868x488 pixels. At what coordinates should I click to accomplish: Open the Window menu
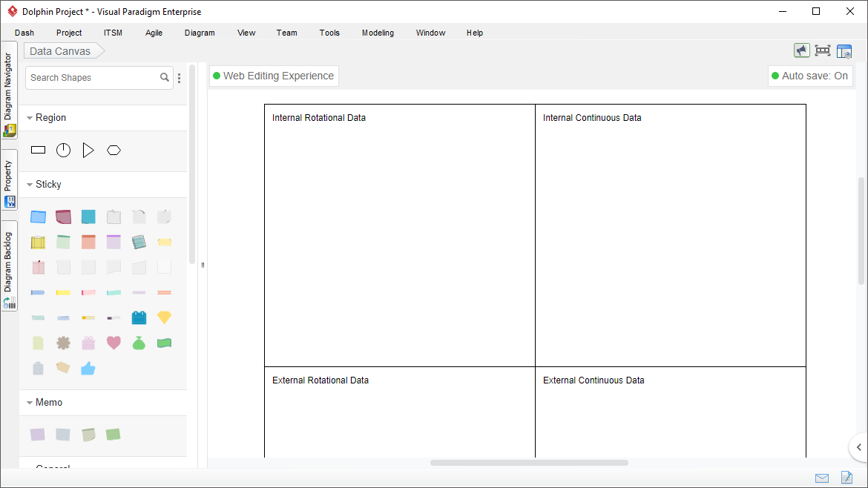pyautogui.click(x=431, y=33)
